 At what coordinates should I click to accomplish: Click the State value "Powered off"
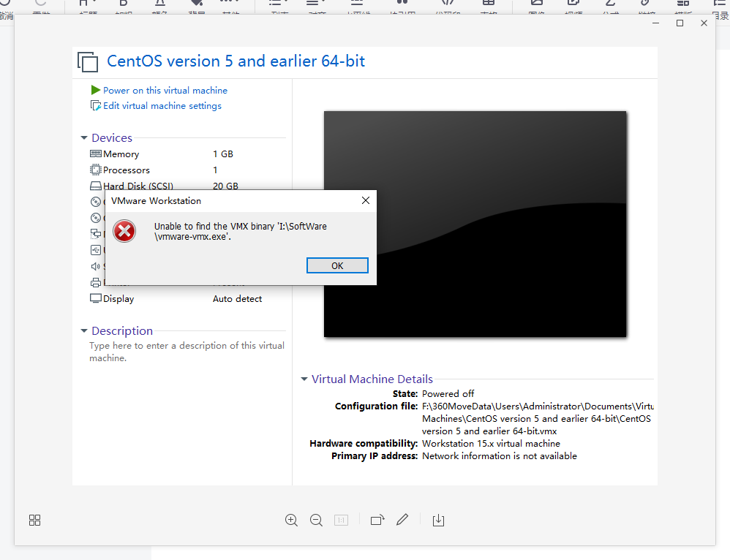448,393
